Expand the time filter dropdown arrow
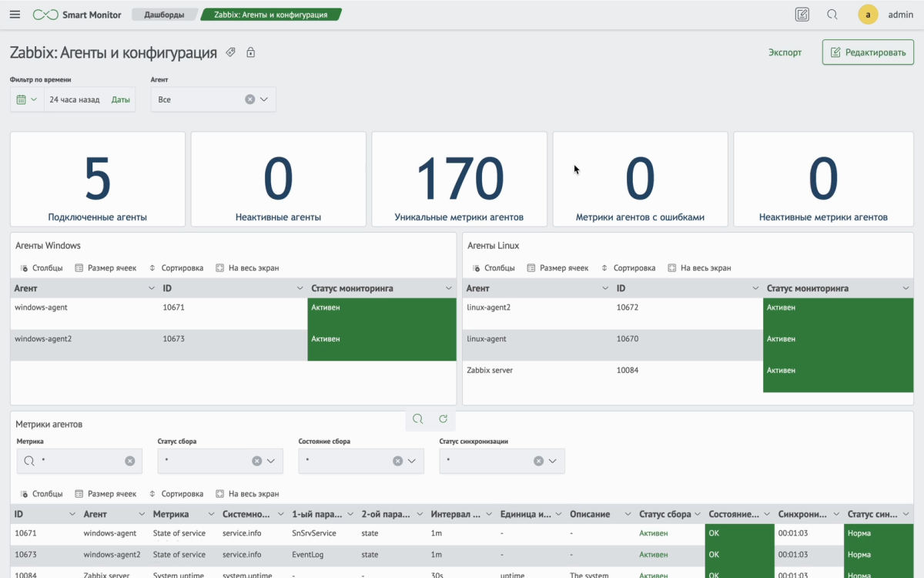The width and height of the screenshot is (924, 578). [34, 99]
